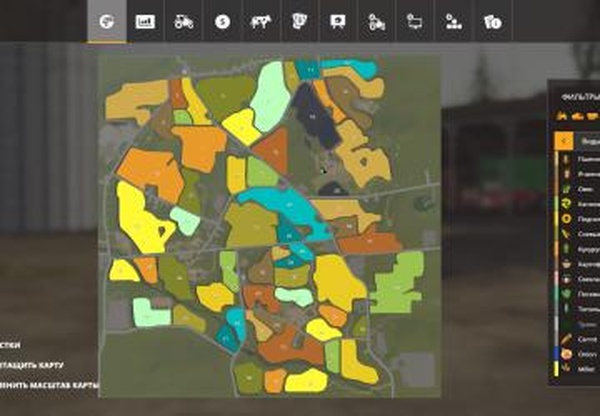Open the Prices tab with the chart icon
The width and height of the screenshot is (600, 416).
point(145,21)
